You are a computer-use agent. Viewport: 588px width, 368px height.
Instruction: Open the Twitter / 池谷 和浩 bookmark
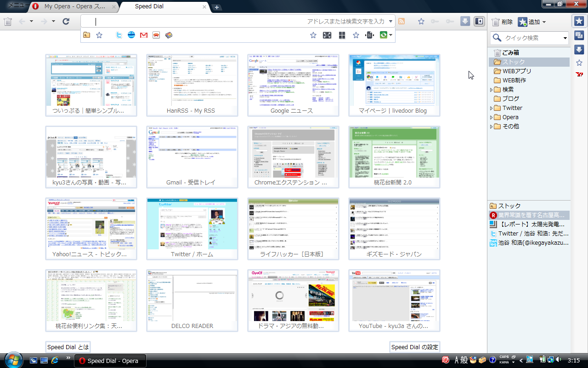[529, 234]
